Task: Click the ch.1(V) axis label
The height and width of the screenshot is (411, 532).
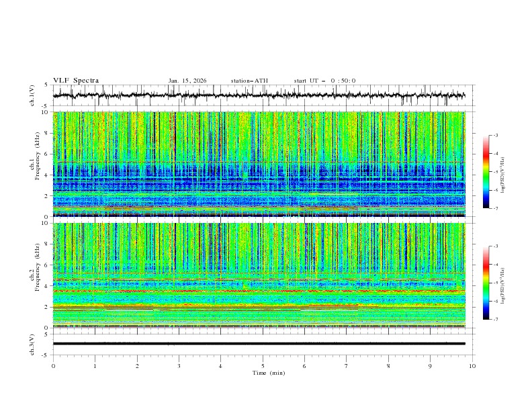Action: pyautogui.click(x=33, y=95)
